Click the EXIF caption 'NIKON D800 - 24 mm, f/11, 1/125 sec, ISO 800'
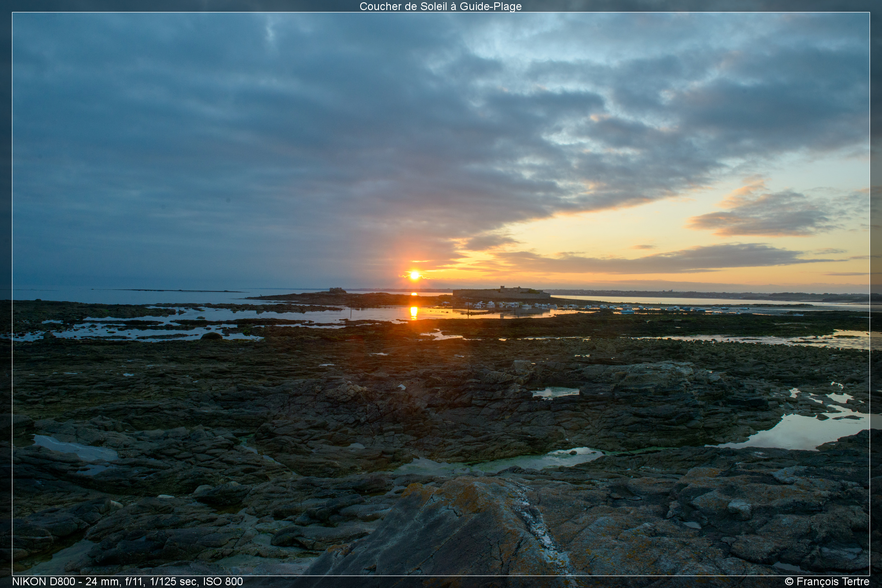882x588 pixels. click(x=127, y=582)
